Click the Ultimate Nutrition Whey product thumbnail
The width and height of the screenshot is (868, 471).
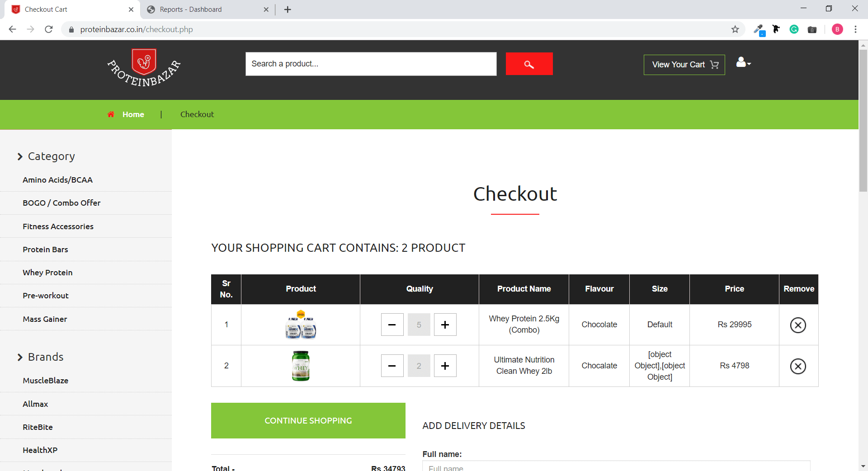coord(301,366)
